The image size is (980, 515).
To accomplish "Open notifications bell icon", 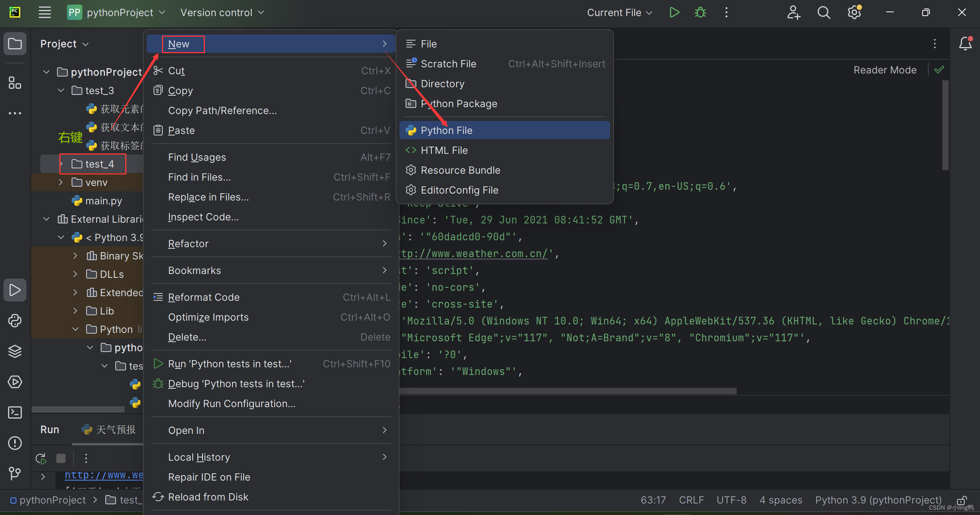I will coord(965,44).
